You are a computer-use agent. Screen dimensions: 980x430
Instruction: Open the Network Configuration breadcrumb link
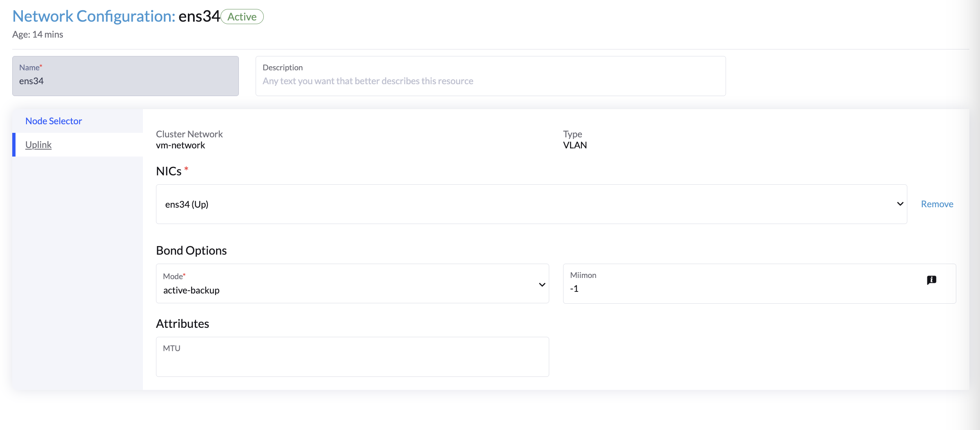coord(94,16)
